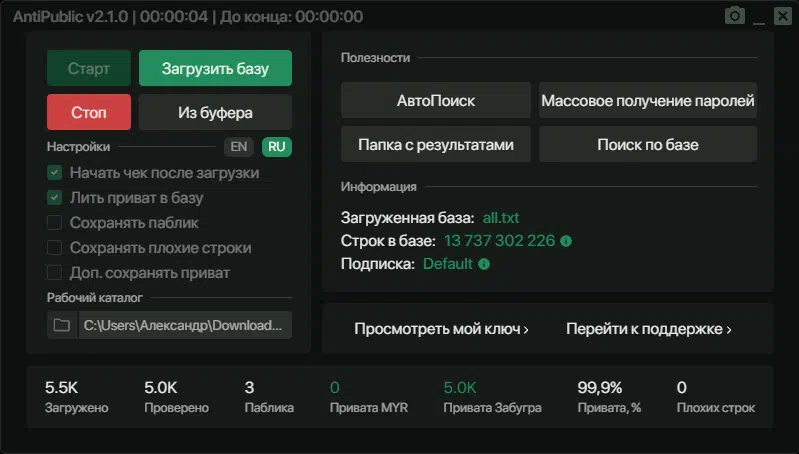Click the Старт button
Screen dimensions: 799x454
coord(89,68)
